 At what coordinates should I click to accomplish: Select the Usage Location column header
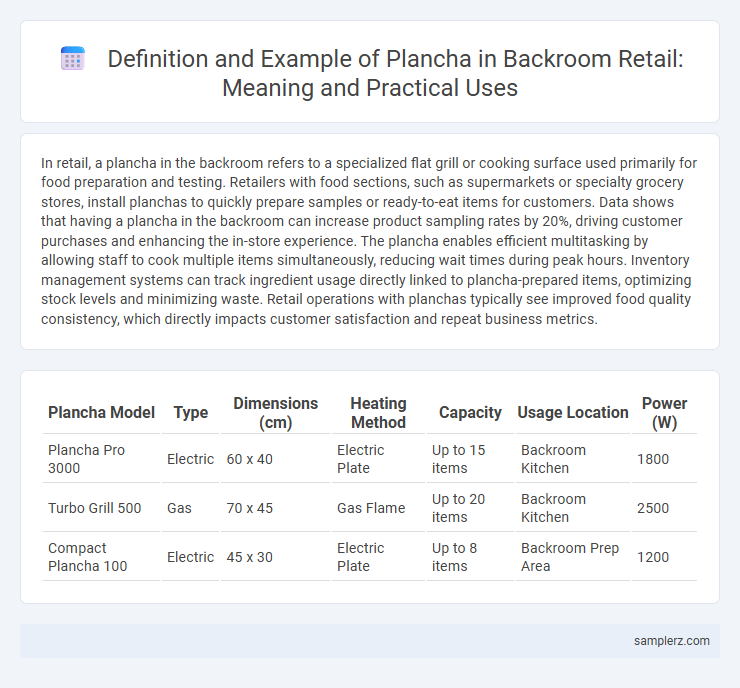573,412
